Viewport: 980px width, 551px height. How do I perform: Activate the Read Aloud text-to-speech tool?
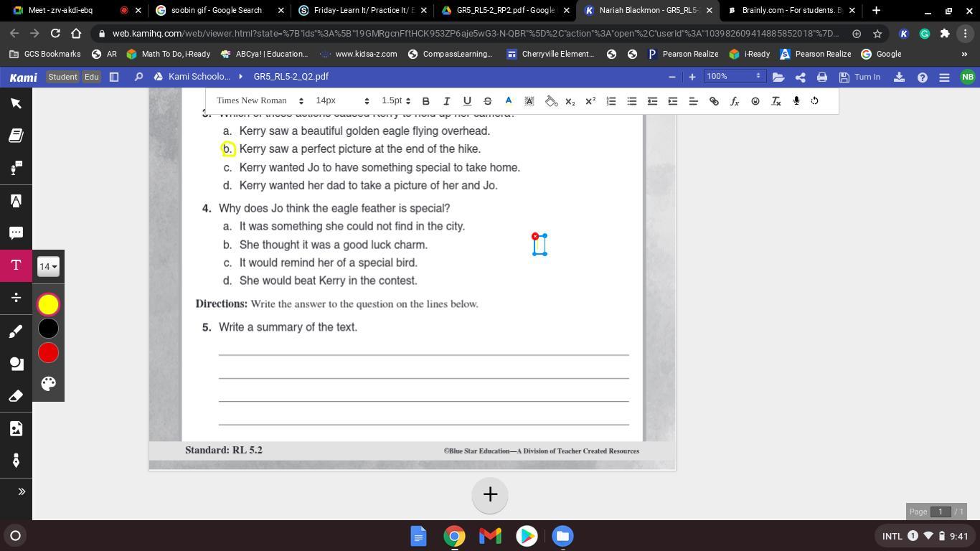pos(16,168)
